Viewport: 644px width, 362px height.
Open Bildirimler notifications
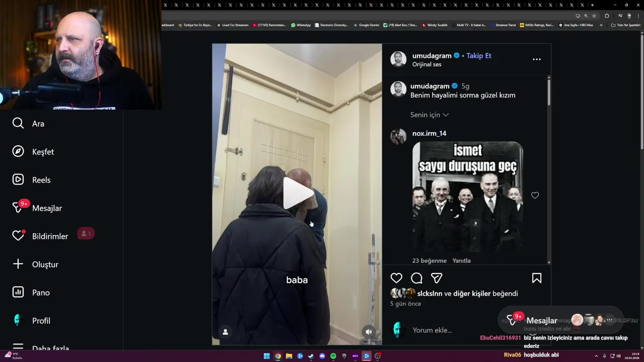(40, 236)
